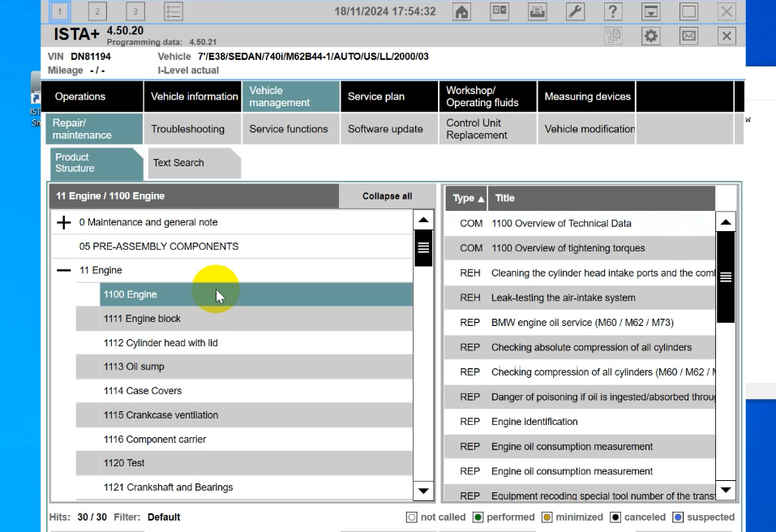Sort by the Title column header

tap(602, 198)
